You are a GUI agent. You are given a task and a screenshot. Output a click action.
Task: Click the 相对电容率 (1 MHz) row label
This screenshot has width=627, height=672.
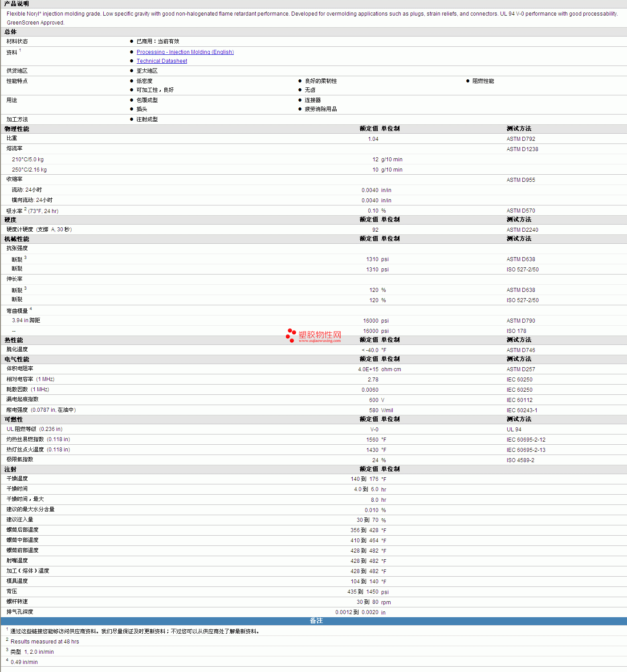(x=30, y=379)
